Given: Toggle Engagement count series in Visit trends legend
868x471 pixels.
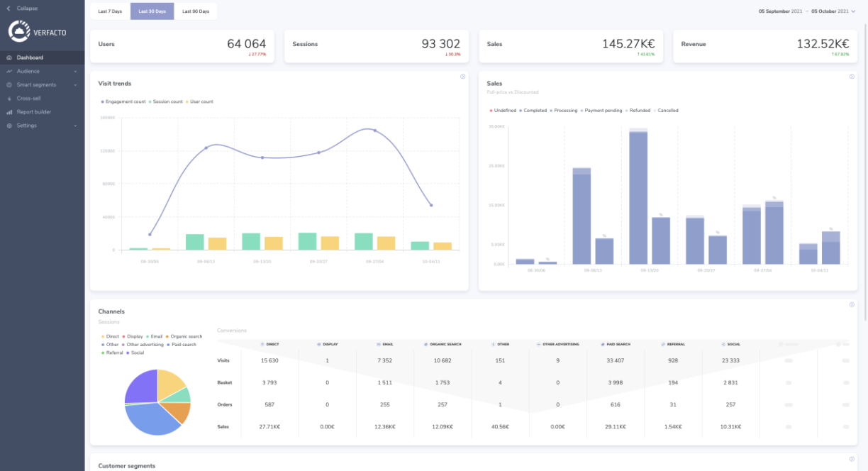Looking at the screenshot, I should pyautogui.click(x=123, y=101).
